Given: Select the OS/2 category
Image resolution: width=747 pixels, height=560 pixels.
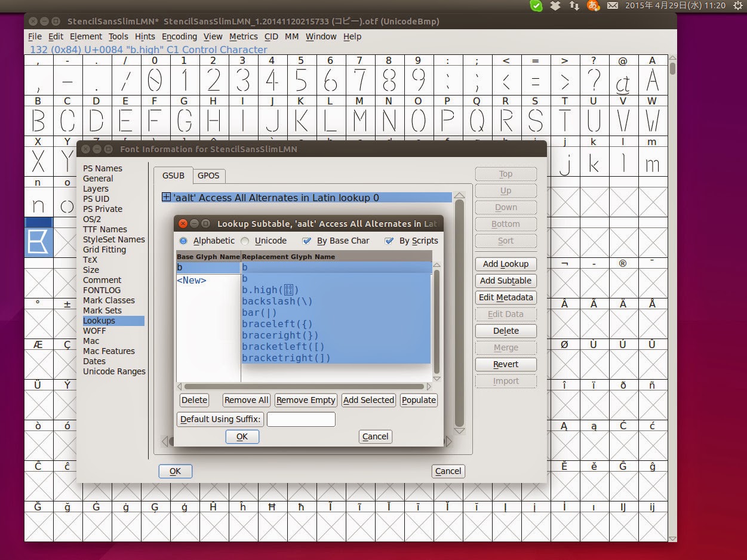Looking at the screenshot, I should click(x=91, y=219).
